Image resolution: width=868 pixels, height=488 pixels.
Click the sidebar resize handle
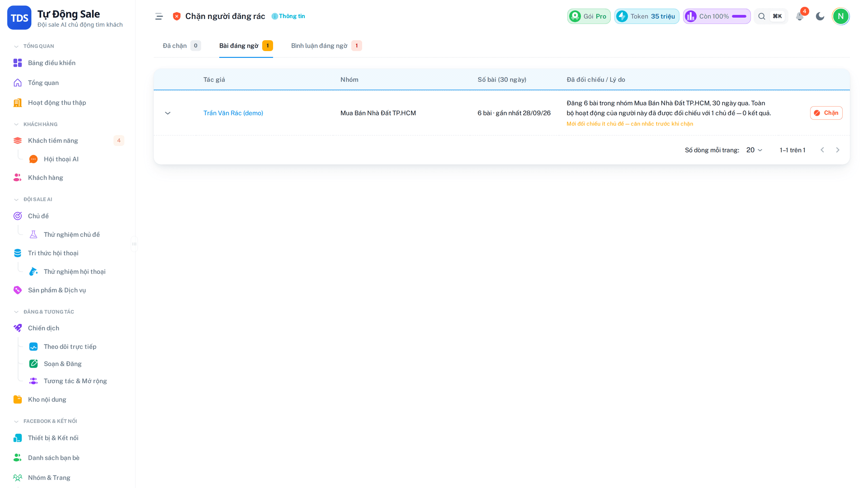134,244
